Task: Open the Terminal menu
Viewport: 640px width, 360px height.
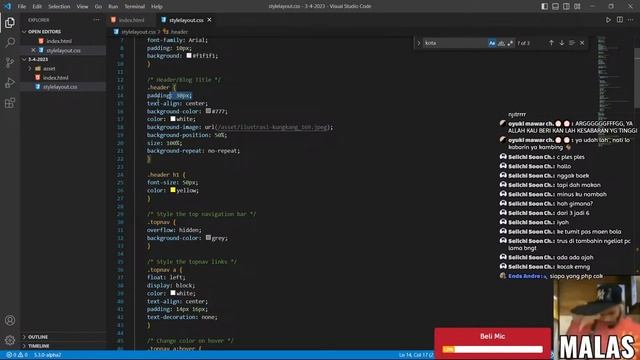Action: (x=134, y=6)
